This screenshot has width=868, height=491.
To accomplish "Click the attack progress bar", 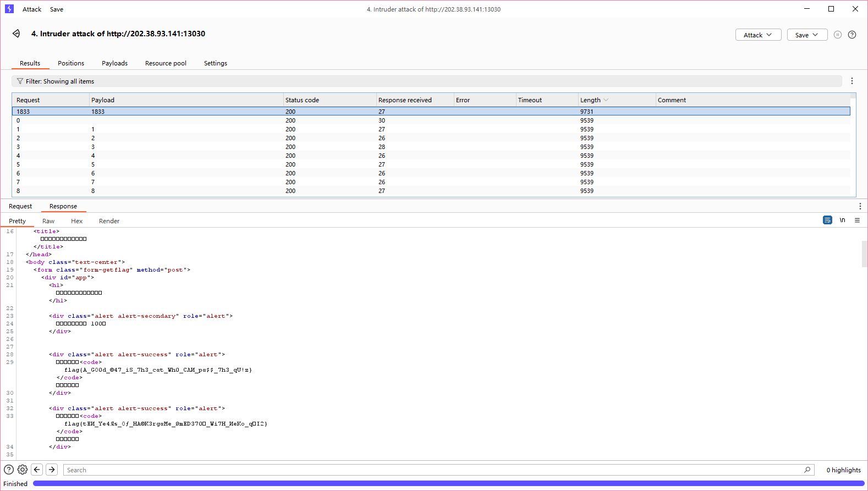I will 448,483.
